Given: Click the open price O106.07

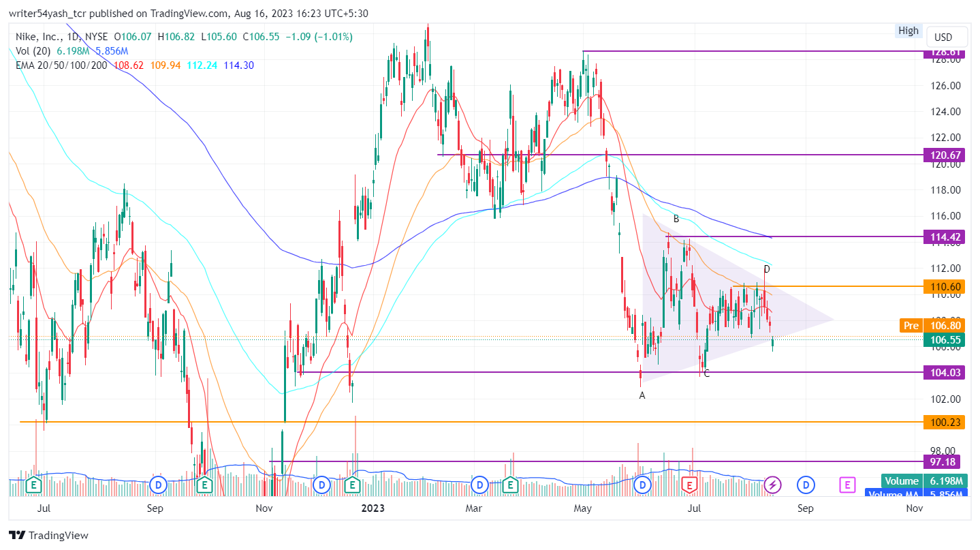Looking at the screenshot, I should 133,37.
